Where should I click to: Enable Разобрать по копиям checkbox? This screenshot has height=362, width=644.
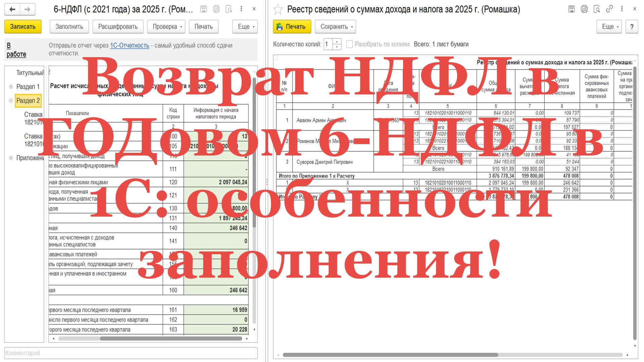coord(349,44)
